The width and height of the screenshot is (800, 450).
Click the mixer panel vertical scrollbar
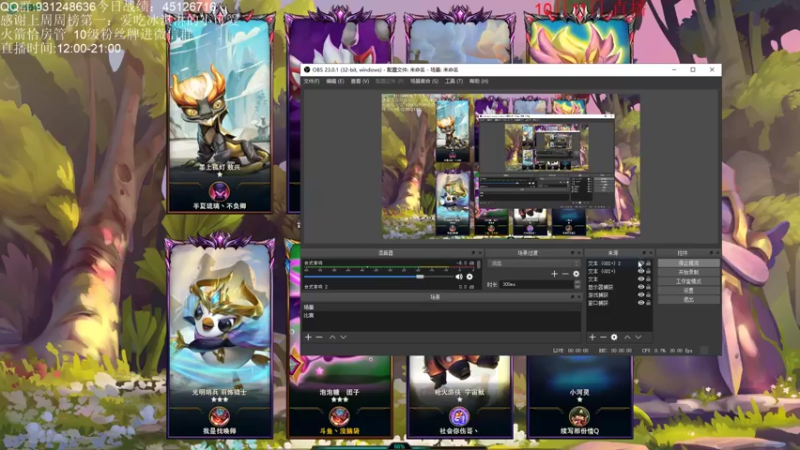[479, 265]
